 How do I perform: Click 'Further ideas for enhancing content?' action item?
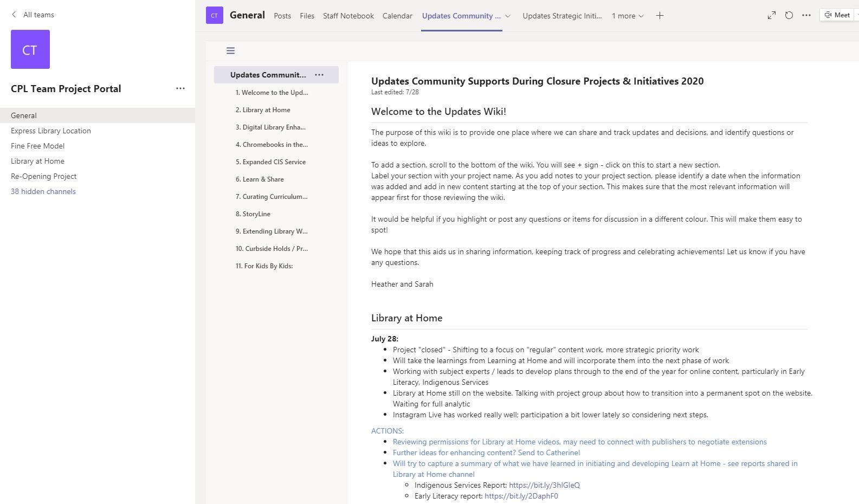tap(486, 453)
